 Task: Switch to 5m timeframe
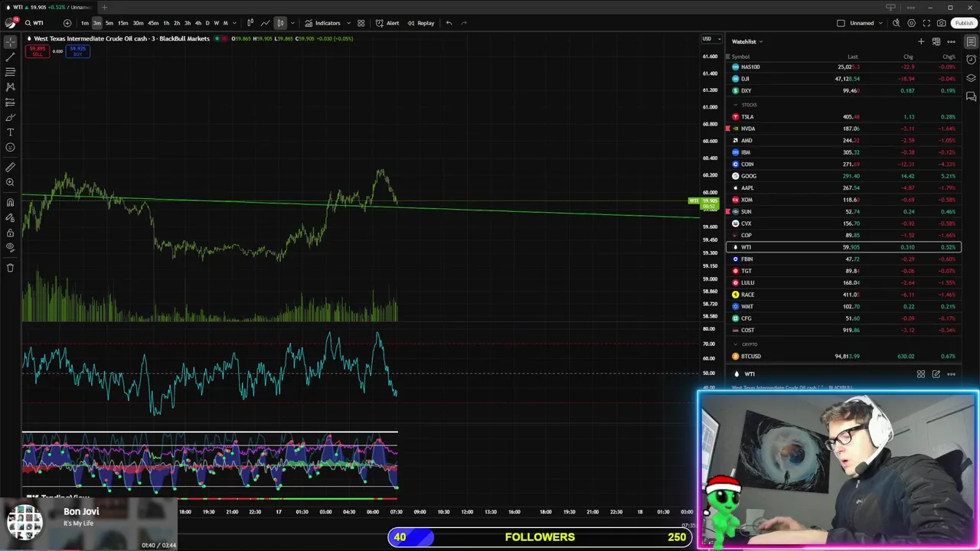click(109, 23)
